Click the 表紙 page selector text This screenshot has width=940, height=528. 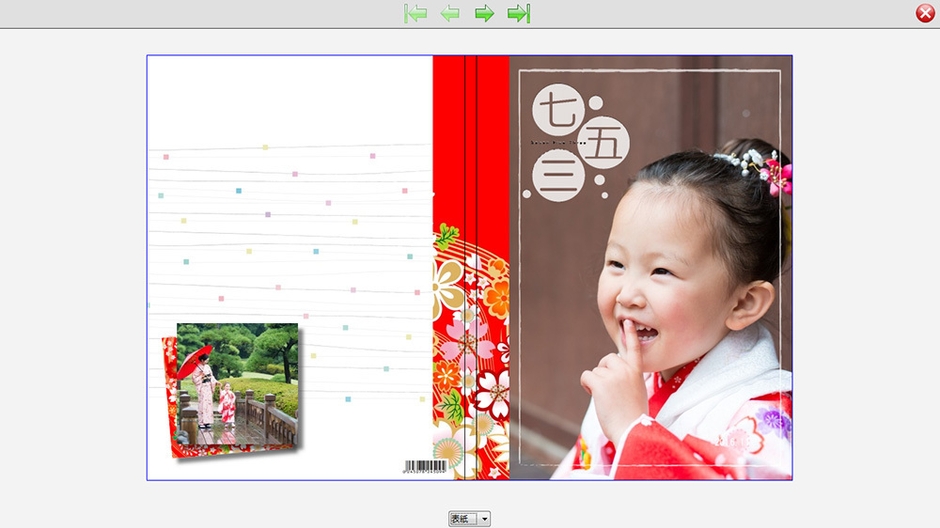tap(461, 519)
